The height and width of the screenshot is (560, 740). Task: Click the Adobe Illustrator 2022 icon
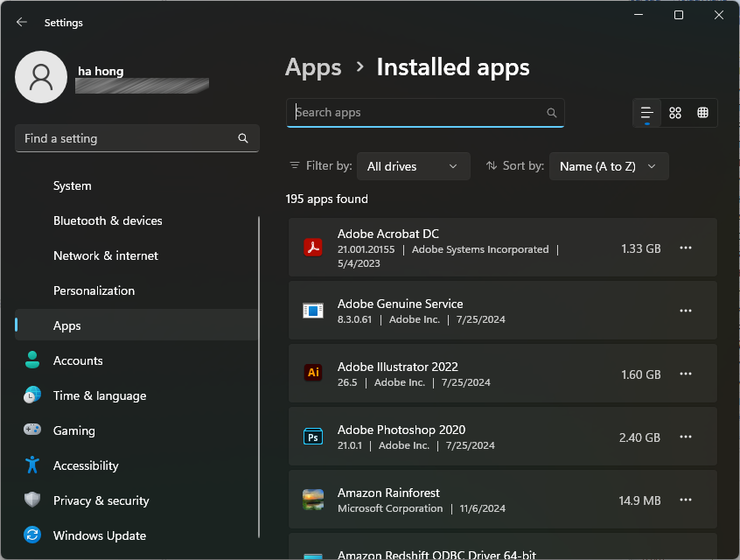(313, 374)
